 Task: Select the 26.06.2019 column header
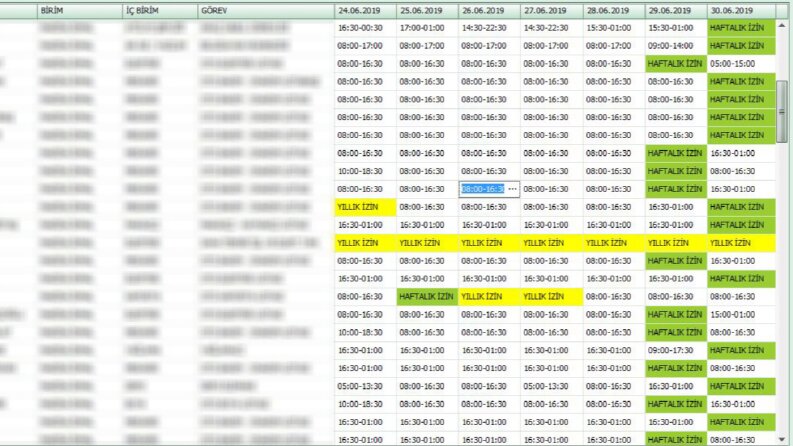click(x=490, y=11)
